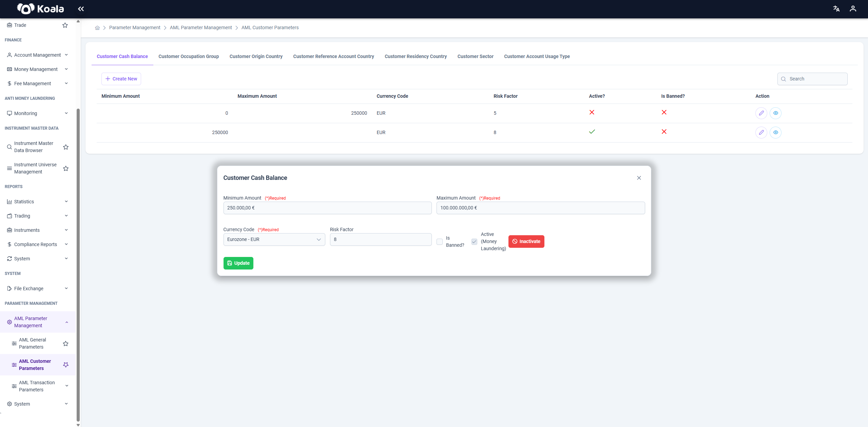View details of risk factor 8 row

click(775, 132)
